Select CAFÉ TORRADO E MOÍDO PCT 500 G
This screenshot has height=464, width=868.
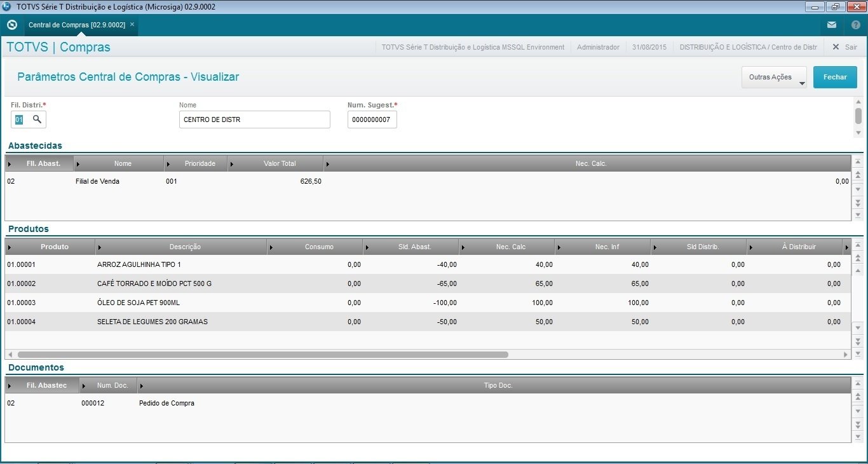154,283
